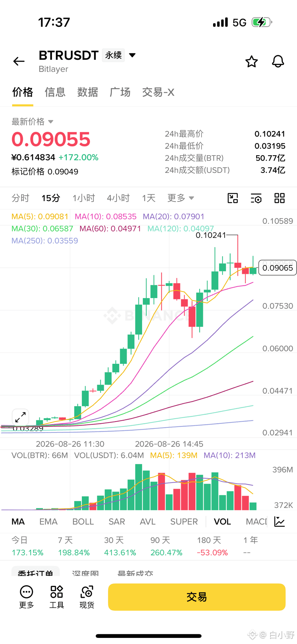The height and width of the screenshot is (644, 297).
Task: Tap the BTRUSDT pair title
Action: (x=69, y=55)
